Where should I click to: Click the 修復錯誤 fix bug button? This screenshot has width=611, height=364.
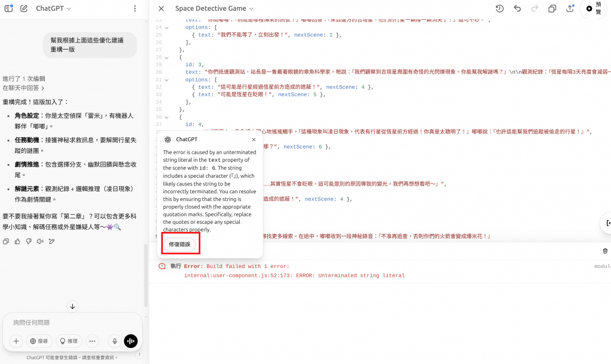point(180,244)
